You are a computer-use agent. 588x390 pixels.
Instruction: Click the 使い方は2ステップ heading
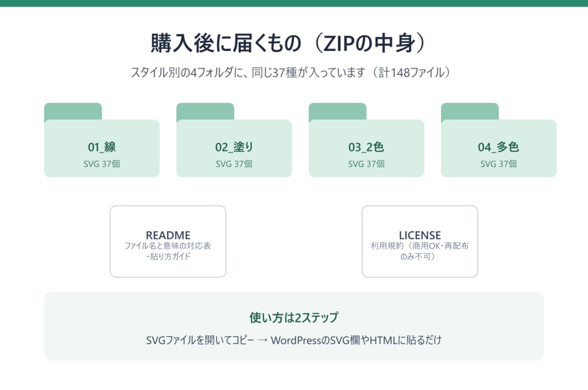pos(293,318)
